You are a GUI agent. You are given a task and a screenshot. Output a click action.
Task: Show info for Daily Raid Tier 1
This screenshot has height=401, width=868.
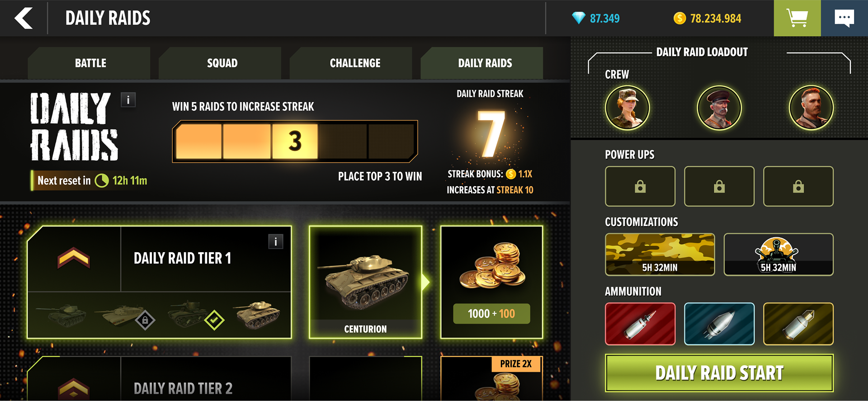(276, 241)
